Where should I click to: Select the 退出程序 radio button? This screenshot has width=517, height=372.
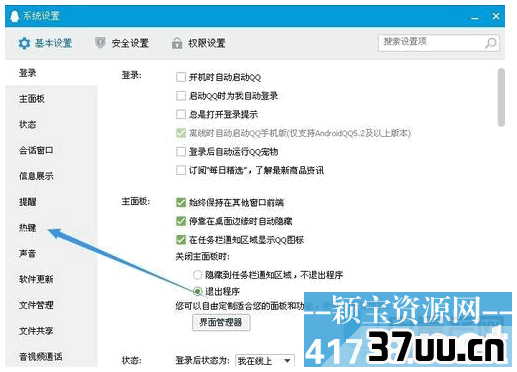click(x=197, y=291)
